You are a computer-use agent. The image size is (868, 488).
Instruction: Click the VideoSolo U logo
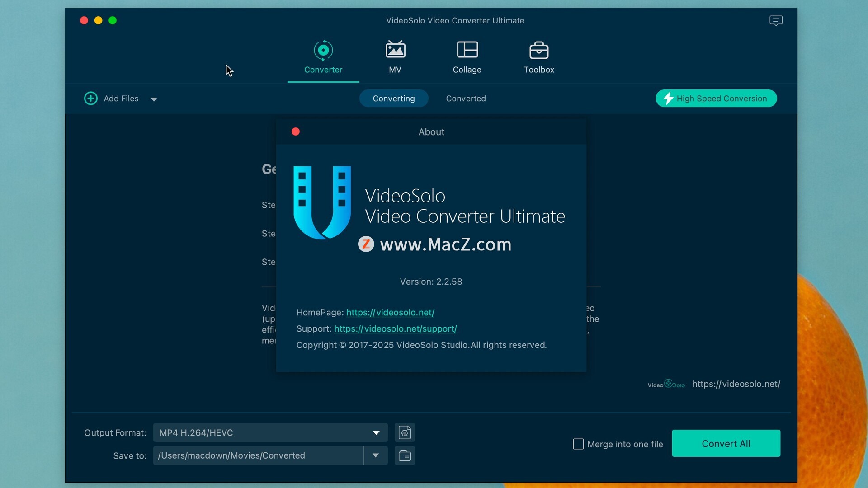[x=322, y=202]
